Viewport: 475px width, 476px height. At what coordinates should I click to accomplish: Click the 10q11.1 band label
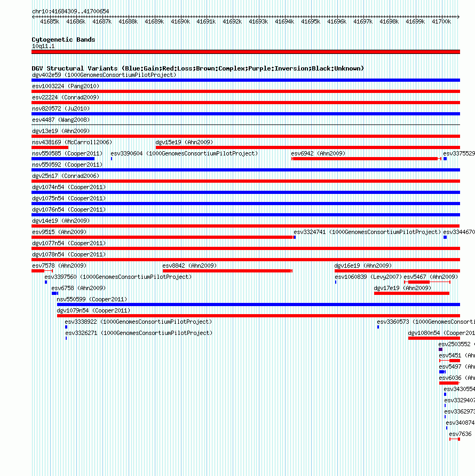[x=43, y=46]
